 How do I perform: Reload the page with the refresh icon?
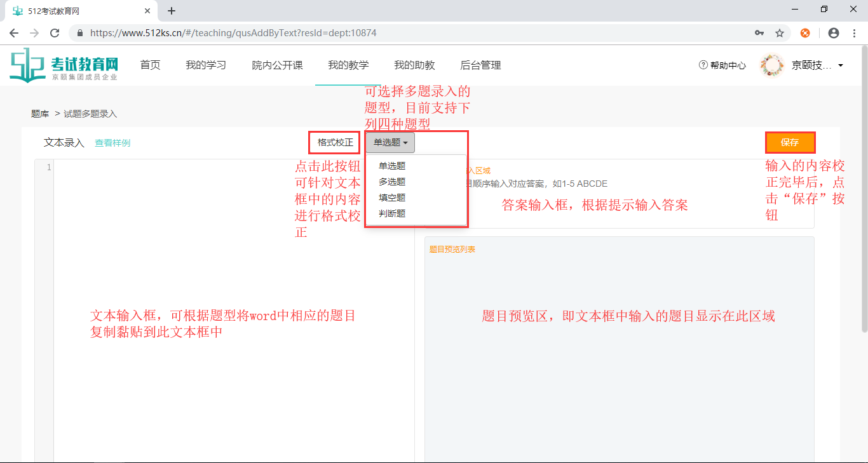coord(55,33)
